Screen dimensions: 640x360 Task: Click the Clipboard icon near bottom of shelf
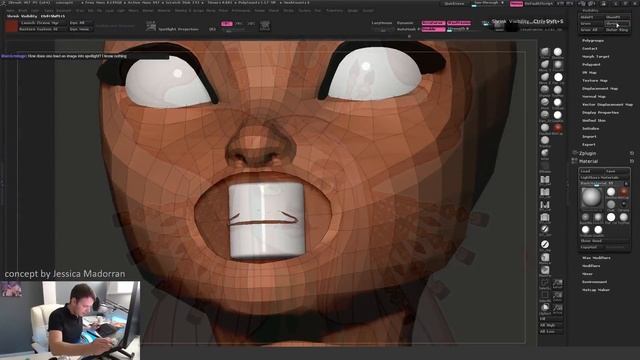click(x=545, y=307)
